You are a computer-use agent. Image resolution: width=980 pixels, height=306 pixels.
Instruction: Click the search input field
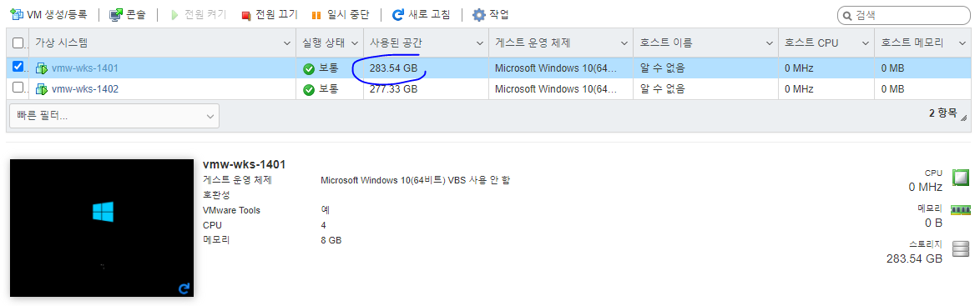click(x=904, y=15)
